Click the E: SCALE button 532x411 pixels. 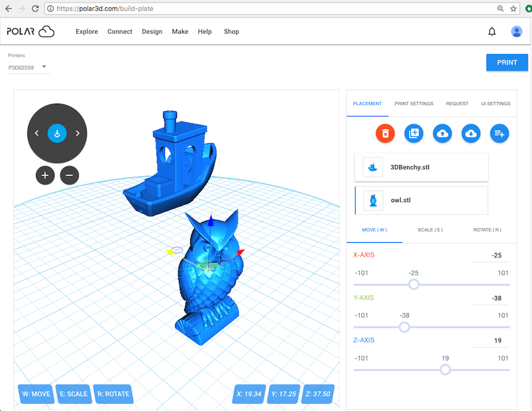point(74,394)
